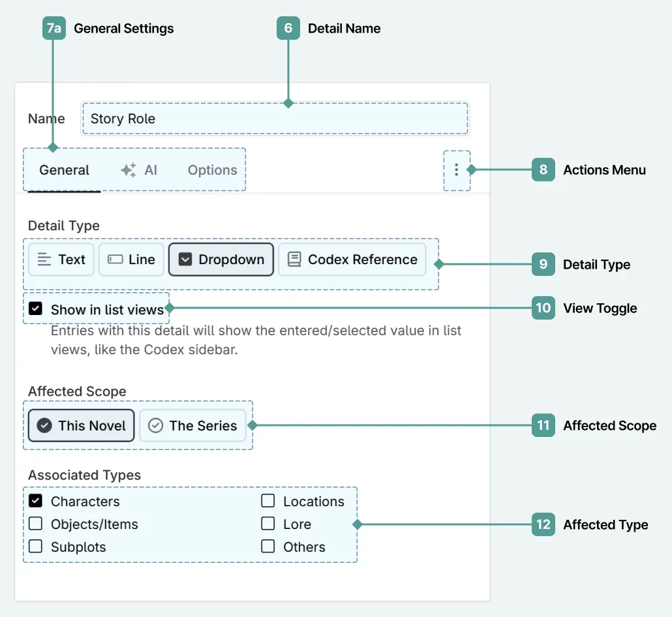The width and height of the screenshot is (672, 617).
Task: Uncheck the Characters associated type
Action: 36,501
